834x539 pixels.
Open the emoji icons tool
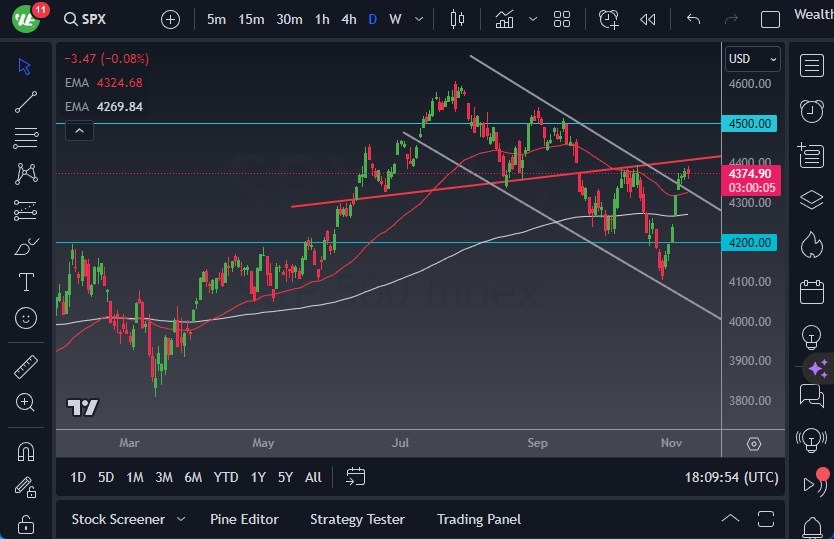pyautogui.click(x=26, y=318)
